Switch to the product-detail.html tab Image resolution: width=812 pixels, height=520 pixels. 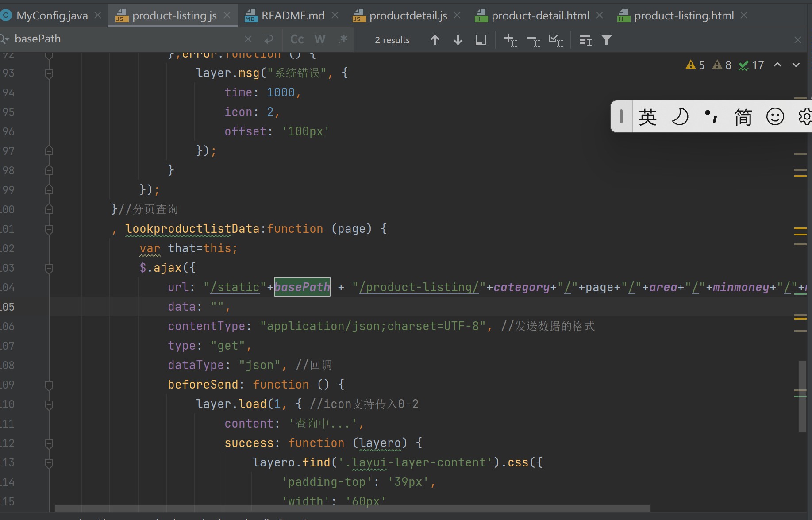pyautogui.click(x=540, y=15)
